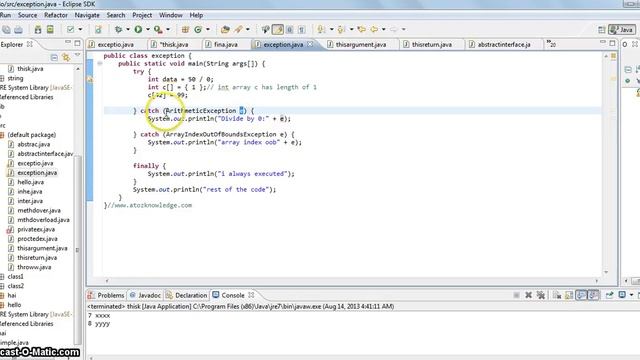This screenshot has height=360, width=640.
Task: Show the hidden editor tabs list
Action: [551, 44]
